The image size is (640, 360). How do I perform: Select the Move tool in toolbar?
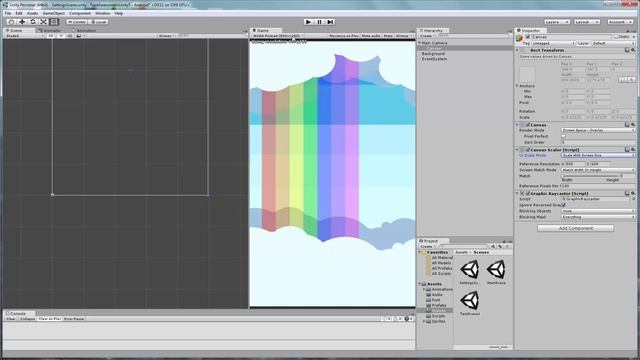click(22, 22)
